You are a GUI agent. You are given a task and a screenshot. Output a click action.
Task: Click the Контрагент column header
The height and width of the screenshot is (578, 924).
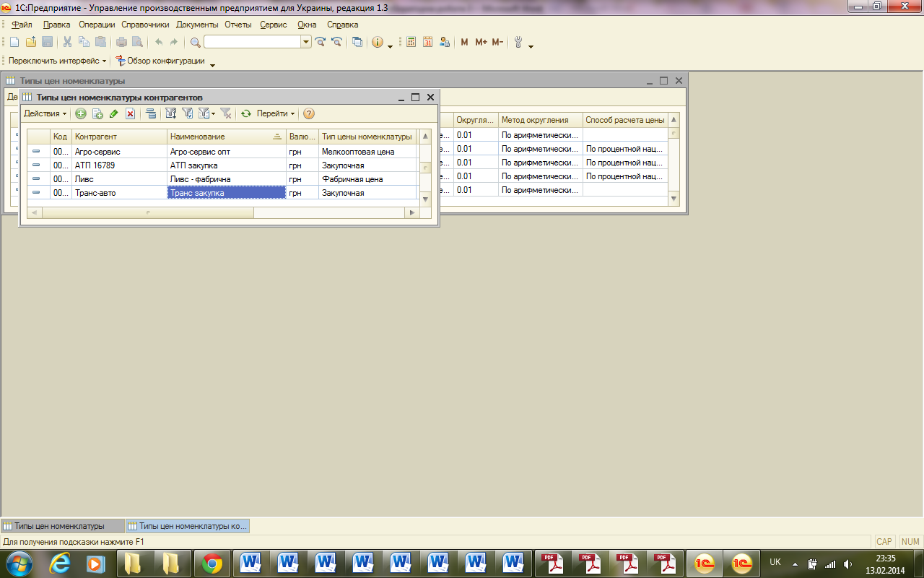(x=119, y=137)
